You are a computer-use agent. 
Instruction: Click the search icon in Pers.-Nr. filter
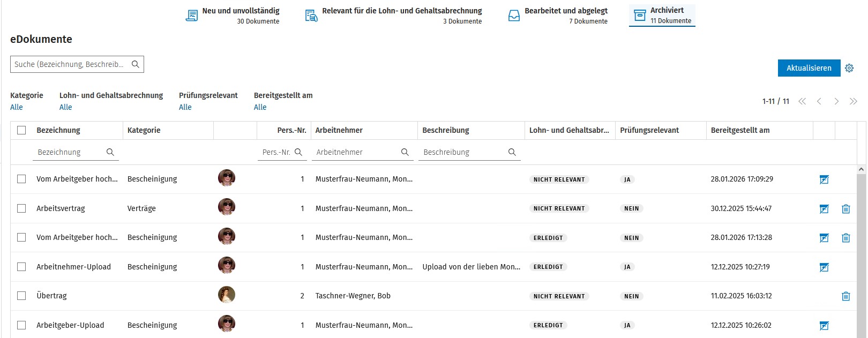(x=298, y=152)
